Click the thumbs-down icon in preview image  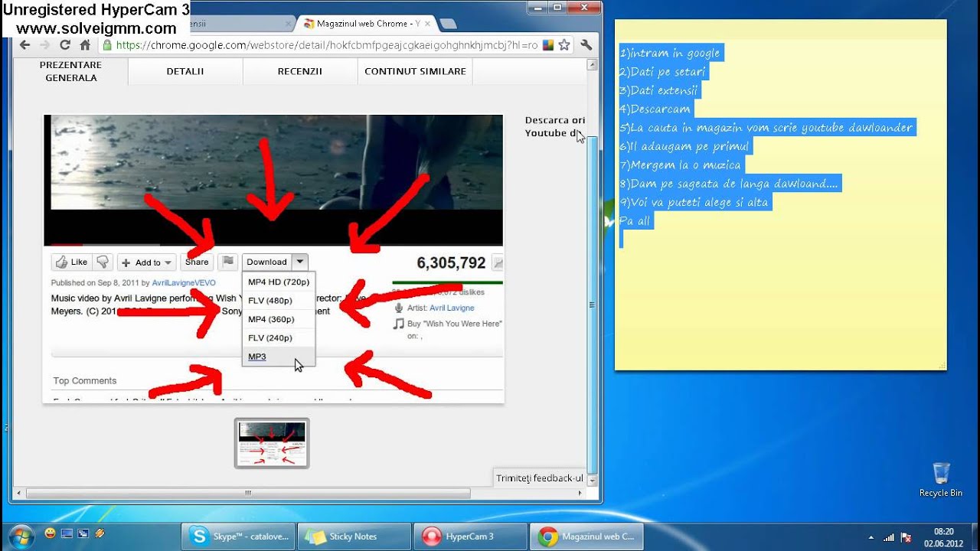(x=103, y=262)
